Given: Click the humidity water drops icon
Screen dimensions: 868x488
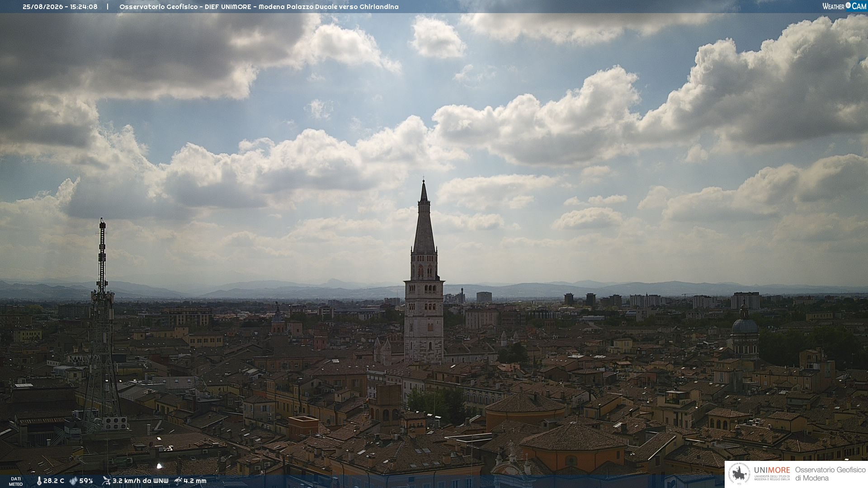Looking at the screenshot, I should coord(73,481).
